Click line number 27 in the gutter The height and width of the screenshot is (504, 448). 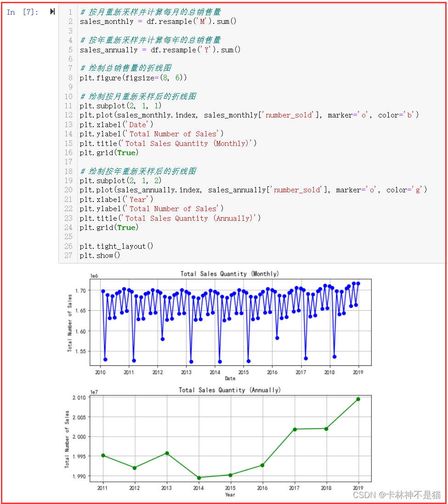click(68, 256)
